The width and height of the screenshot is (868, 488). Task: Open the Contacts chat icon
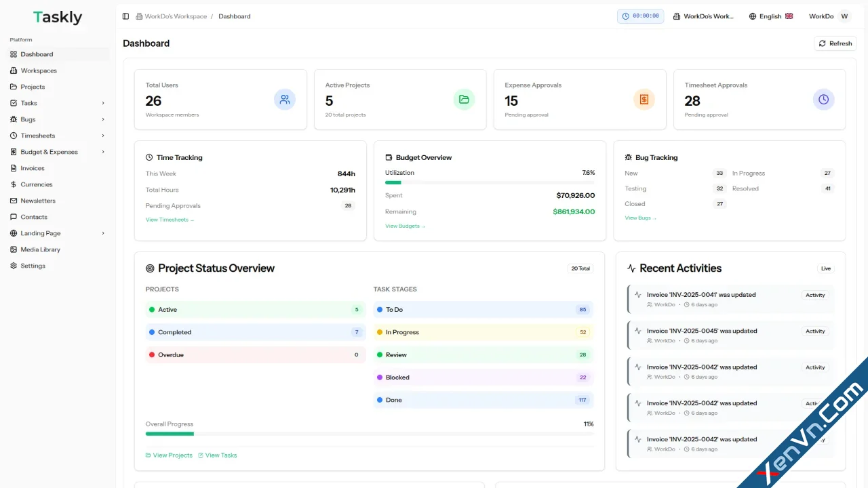click(x=12, y=217)
